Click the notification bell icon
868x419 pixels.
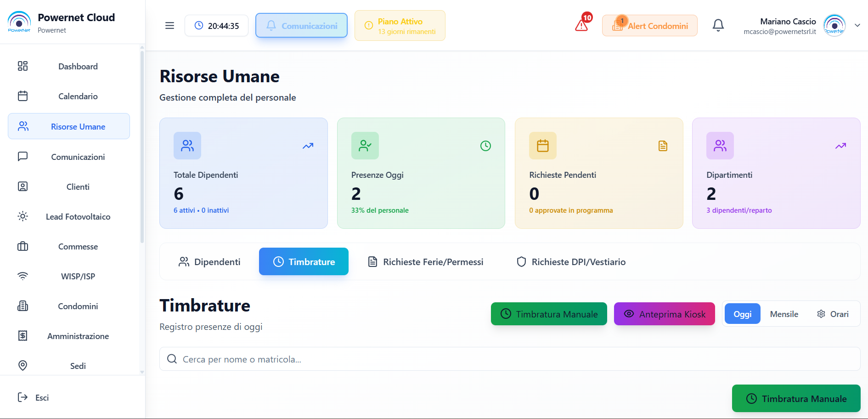click(x=718, y=25)
